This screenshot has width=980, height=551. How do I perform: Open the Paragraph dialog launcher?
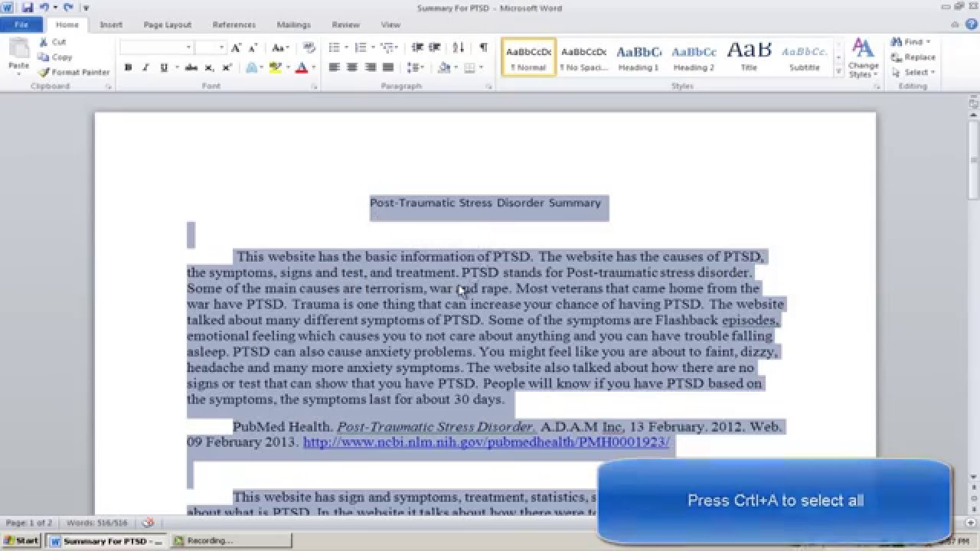[x=488, y=87]
